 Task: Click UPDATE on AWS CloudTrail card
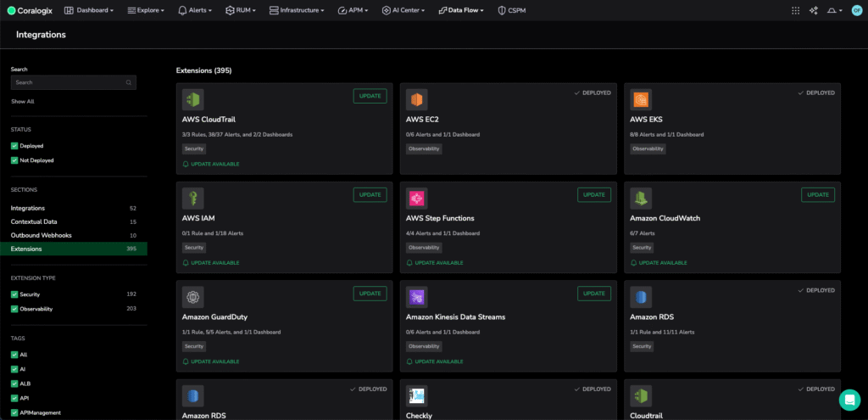pos(370,96)
